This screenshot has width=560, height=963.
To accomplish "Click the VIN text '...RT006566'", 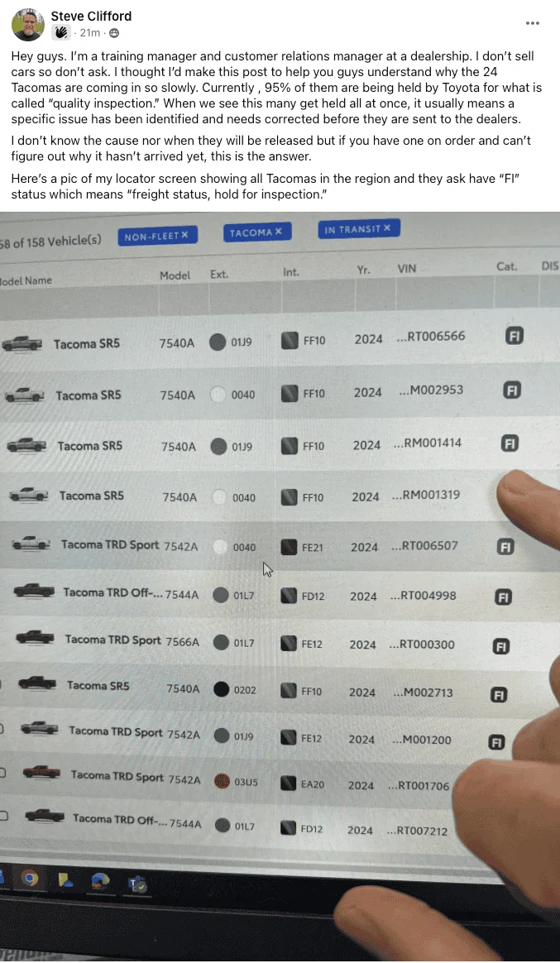I will (x=430, y=337).
